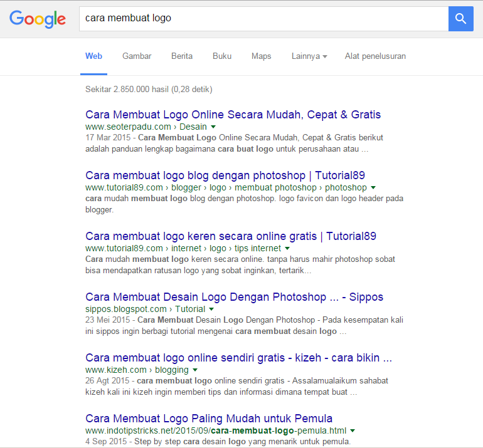Click 'Sekitar 2.850.000 hasil' result count text

pyautogui.click(x=149, y=89)
